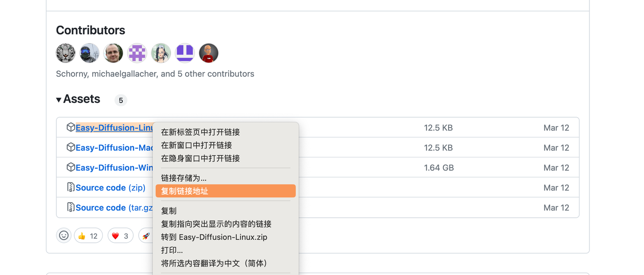The image size is (644, 275).
Task: Click the helmeted contributor avatar
Action: tap(89, 53)
